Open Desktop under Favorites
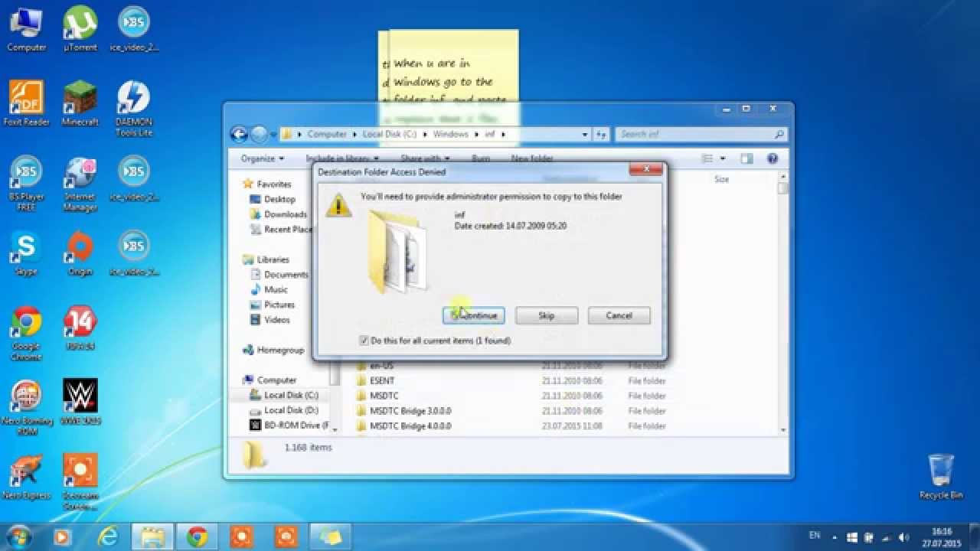Screen dimensions: 980x551 [279, 199]
